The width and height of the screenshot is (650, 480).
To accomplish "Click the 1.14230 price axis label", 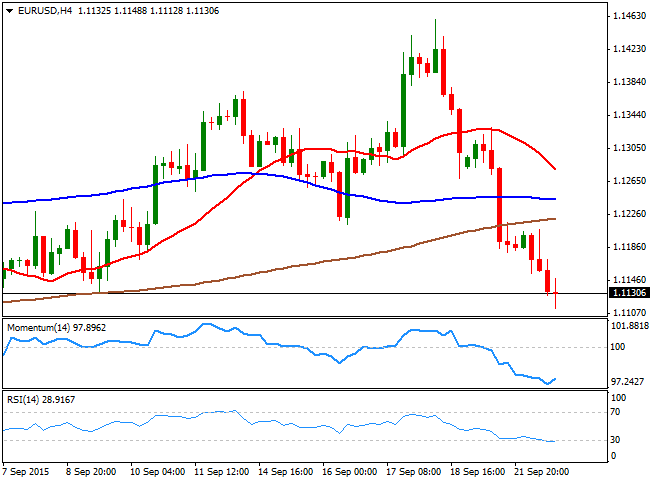I will 629,49.
